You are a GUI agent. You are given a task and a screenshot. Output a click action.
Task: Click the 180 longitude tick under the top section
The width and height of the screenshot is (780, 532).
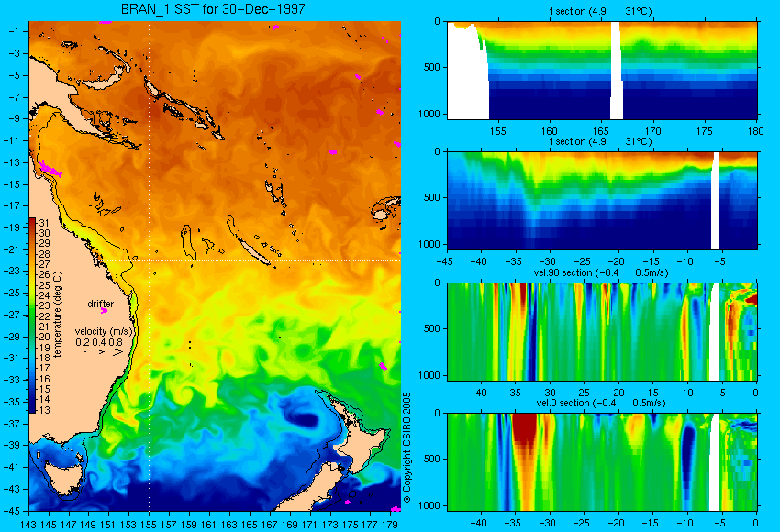pyautogui.click(x=756, y=131)
